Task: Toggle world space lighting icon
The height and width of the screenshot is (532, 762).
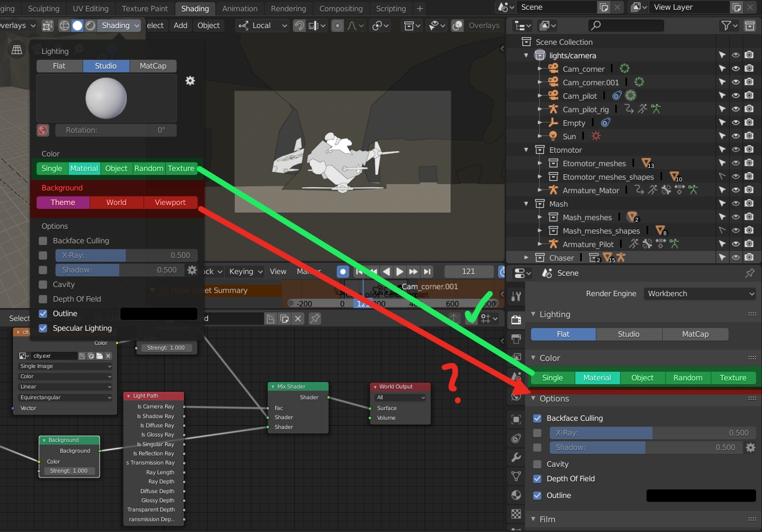Action: click(x=43, y=130)
